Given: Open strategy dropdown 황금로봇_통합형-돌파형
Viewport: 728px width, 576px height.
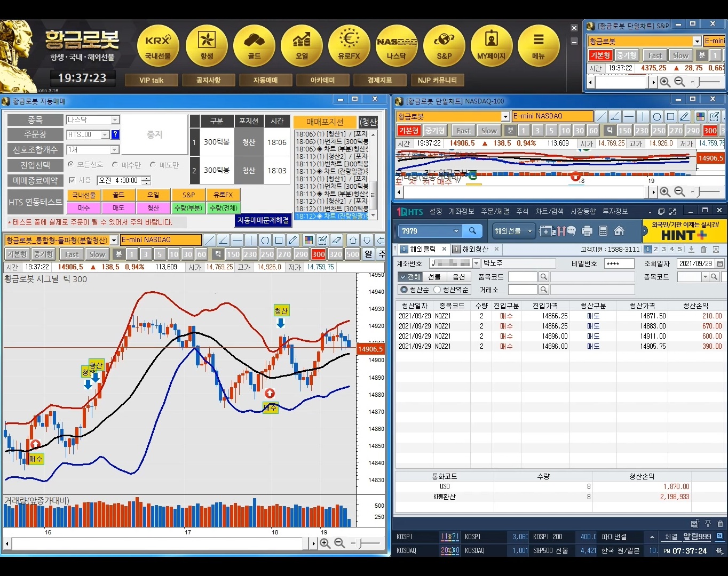Looking at the screenshot, I should [114, 241].
